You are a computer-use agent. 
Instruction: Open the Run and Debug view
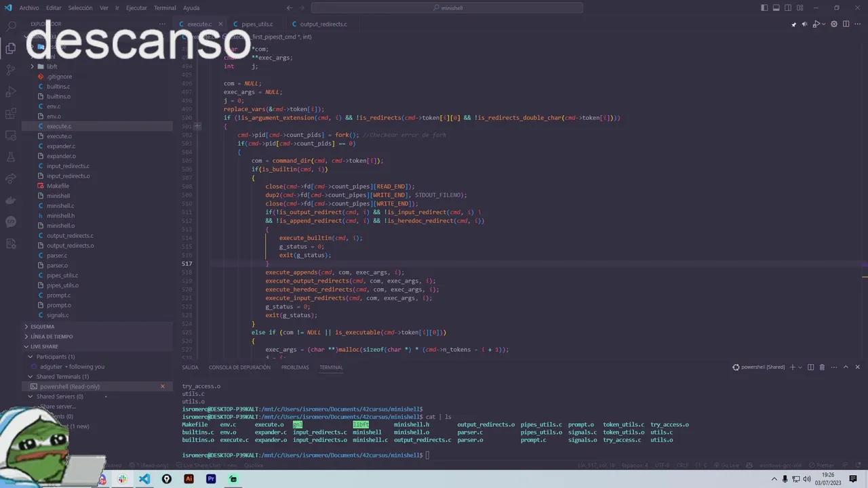pyautogui.click(x=11, y=91)
